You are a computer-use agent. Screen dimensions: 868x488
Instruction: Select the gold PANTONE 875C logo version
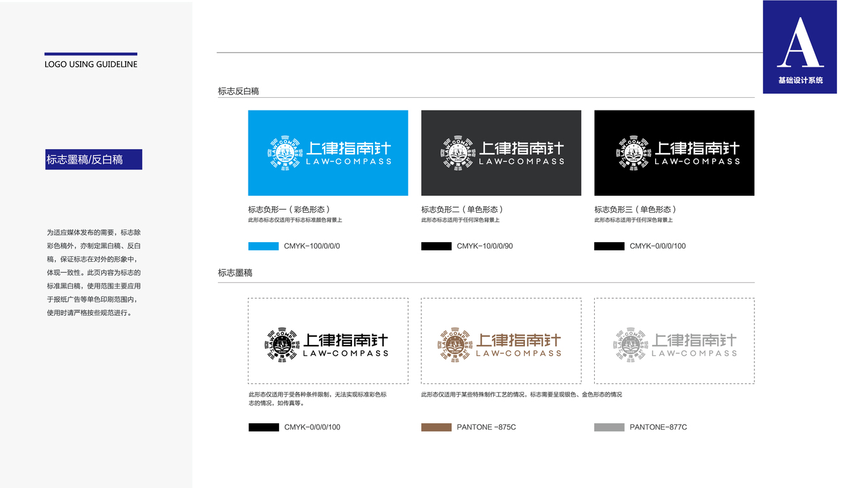(x=501, y=341)
